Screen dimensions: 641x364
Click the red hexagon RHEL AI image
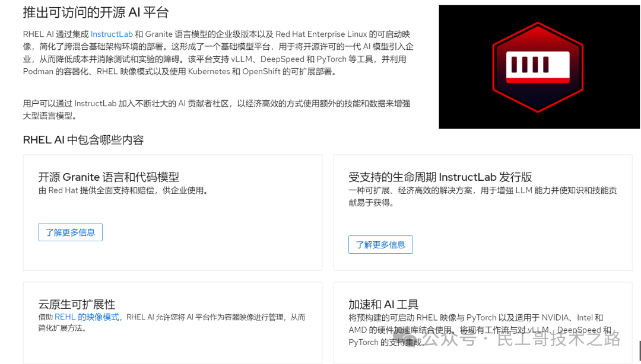(539, 67)
